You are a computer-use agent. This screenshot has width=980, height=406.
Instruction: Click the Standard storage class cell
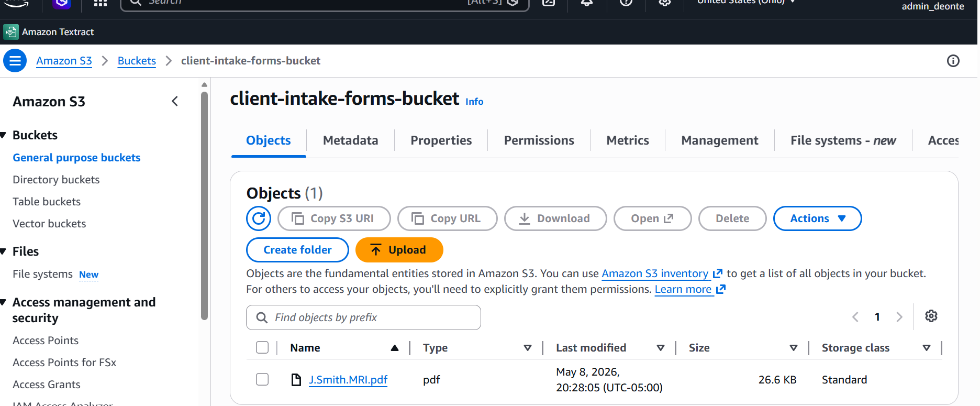pyautogui.click(x=844, y=380)
